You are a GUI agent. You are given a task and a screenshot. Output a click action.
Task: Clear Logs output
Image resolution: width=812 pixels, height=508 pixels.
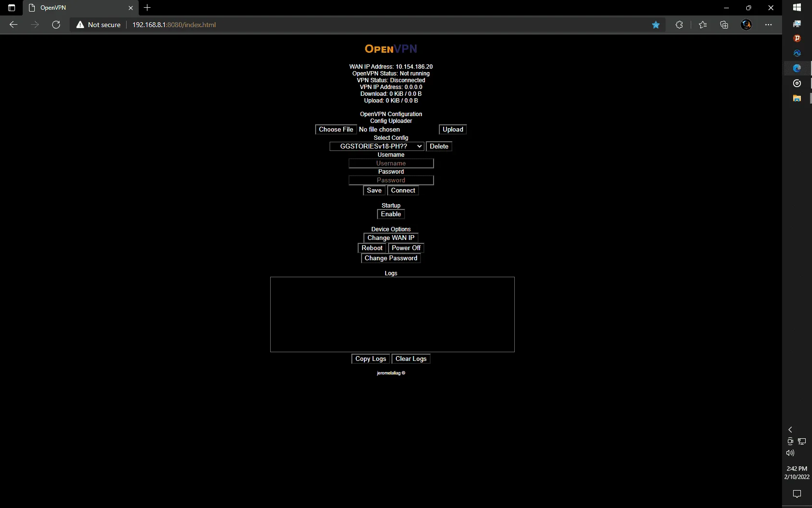(x=411, y=359)
